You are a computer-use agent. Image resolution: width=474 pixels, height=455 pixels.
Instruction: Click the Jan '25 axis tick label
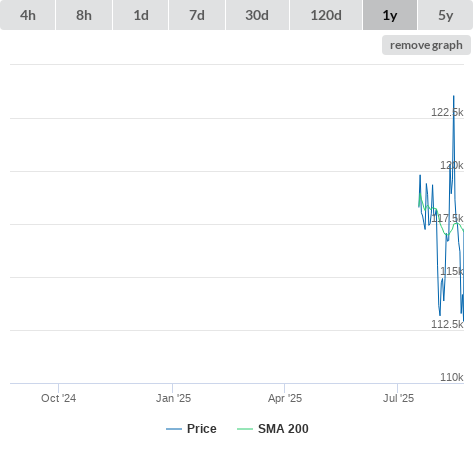click(x=173, y=398)
